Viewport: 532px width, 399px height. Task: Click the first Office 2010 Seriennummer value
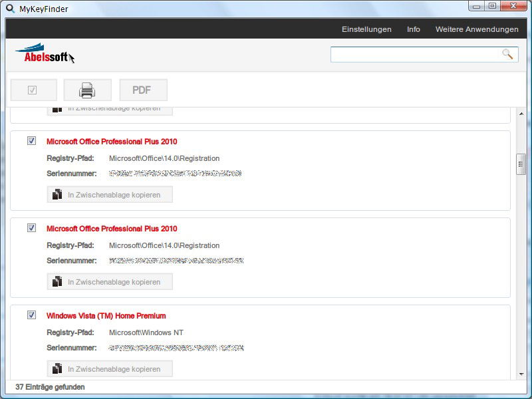pyautogui.click(x=175, y=174)
